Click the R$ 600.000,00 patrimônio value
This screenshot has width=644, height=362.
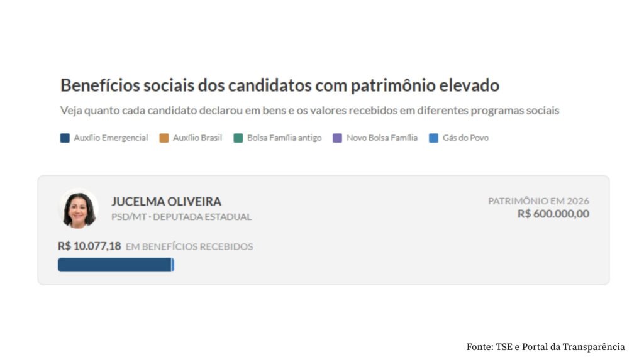[553, 214]
